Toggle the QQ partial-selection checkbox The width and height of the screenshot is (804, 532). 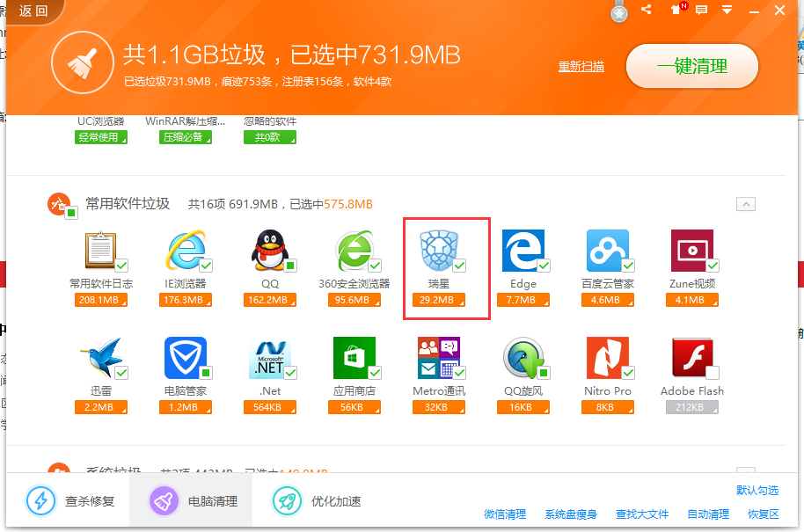[290, 266]
